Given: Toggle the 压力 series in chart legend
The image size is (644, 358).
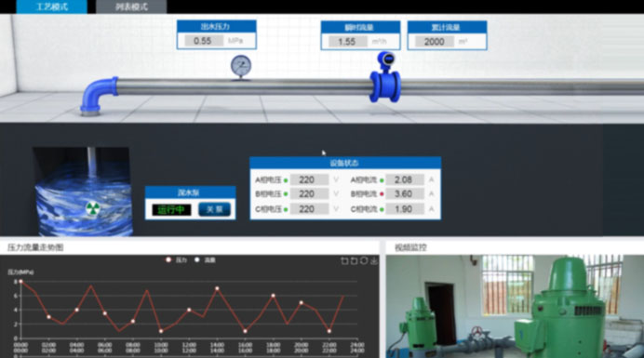Looking at the screenshot, I should click(x=176, y=260).
